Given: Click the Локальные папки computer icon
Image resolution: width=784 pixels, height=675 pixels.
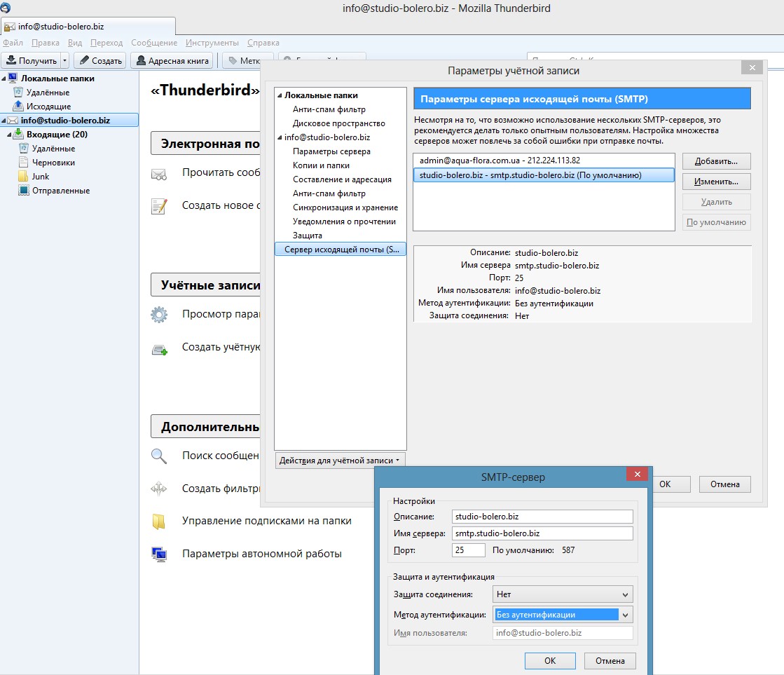Looking at the screenshot, I should click(13, 78).
